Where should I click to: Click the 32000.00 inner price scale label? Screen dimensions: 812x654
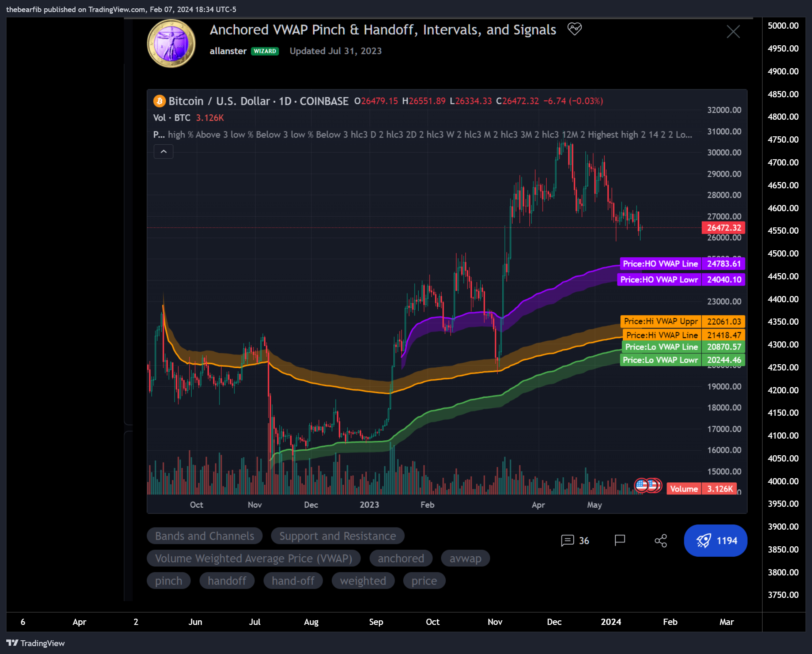pos(724,110)
